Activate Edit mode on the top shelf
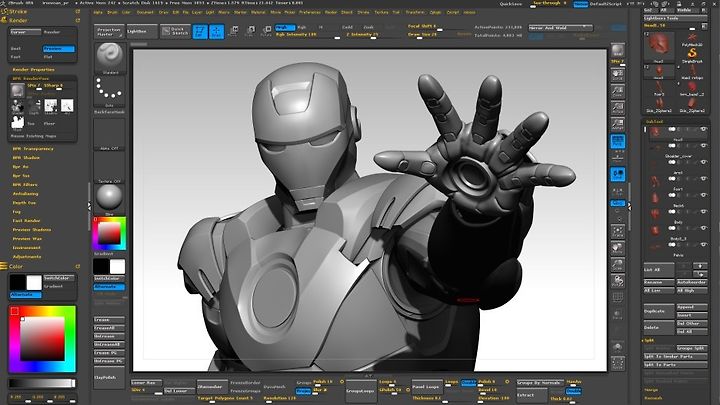Screen dimensions: 720x405 click(x=200, y=31)
